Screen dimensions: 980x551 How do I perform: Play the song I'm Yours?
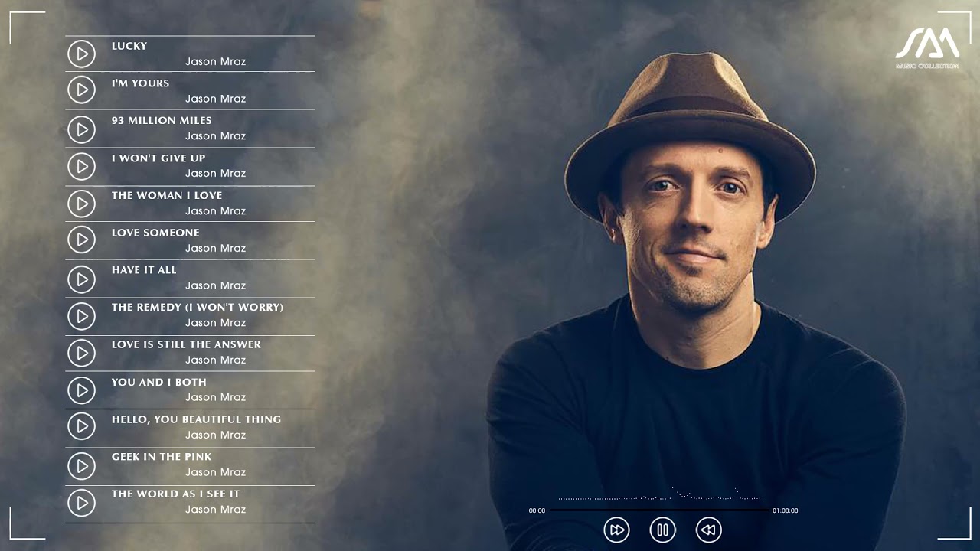(x=81, y=90)
